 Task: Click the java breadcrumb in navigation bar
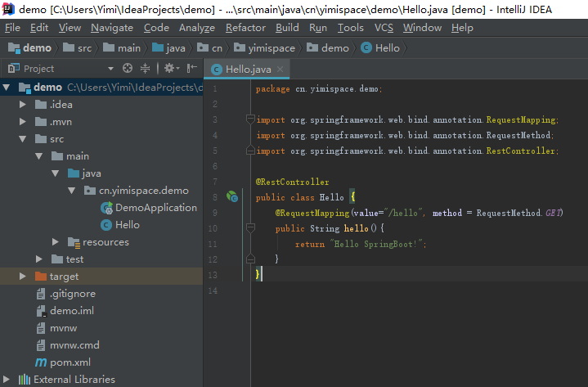168,48
